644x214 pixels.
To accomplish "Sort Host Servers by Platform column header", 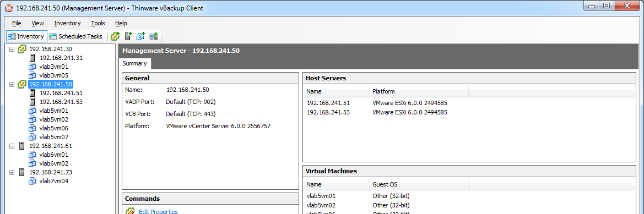I will click(x=419, y=91).
